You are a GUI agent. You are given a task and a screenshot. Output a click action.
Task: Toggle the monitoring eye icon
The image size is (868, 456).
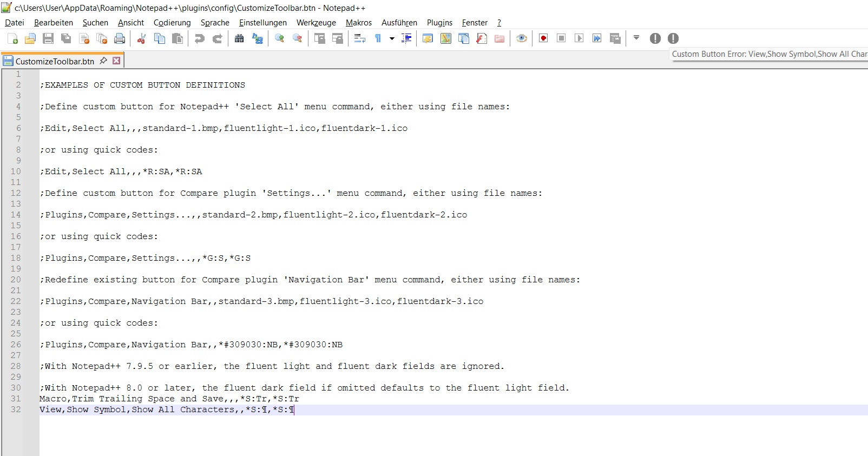tap(522, 38)
